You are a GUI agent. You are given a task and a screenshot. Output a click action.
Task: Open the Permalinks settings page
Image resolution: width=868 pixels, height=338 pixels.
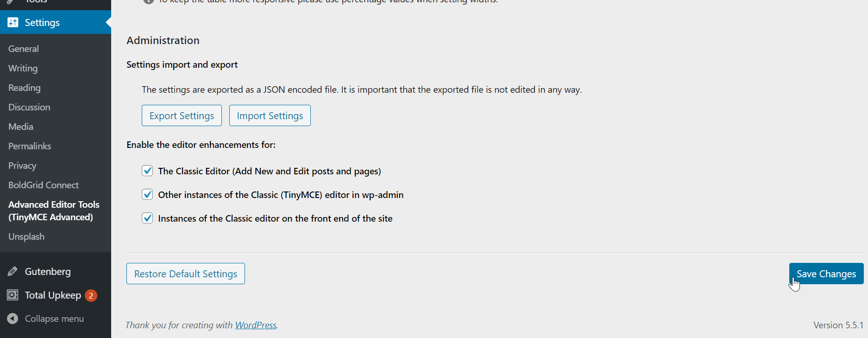29,146
